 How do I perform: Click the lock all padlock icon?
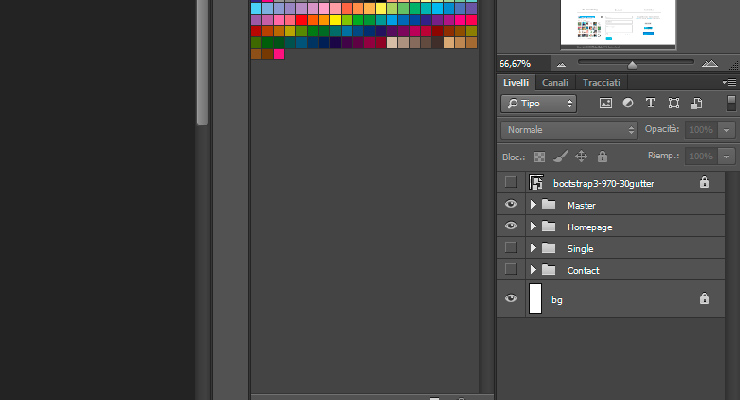pos(602,156)
